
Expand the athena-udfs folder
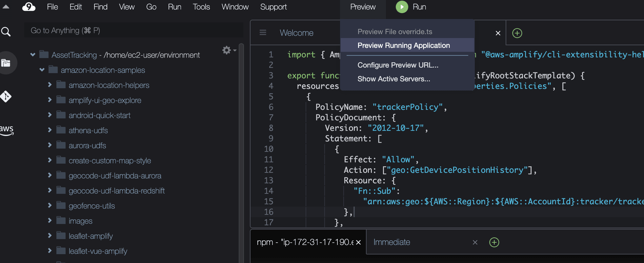(50, 130)
